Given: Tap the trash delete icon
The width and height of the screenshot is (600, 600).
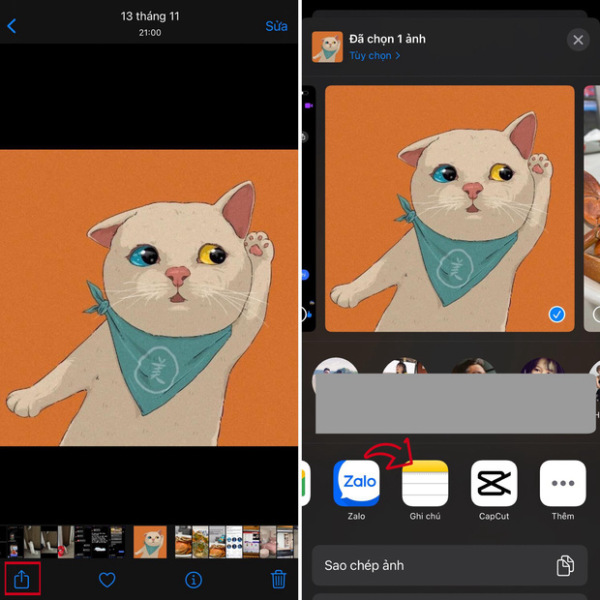Looking at the screenshot, I should point(279,579).
